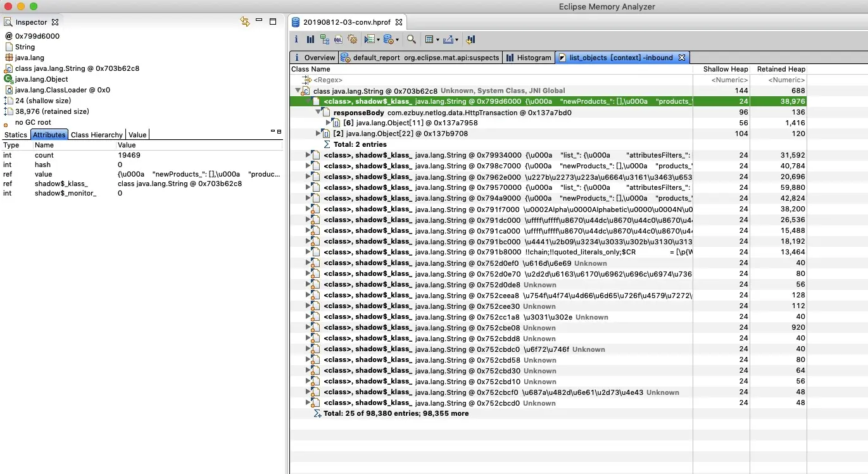
Task: Select the shadow$_monitor_ attribute row
Action: pyautogui.click(x=142, y=193)
